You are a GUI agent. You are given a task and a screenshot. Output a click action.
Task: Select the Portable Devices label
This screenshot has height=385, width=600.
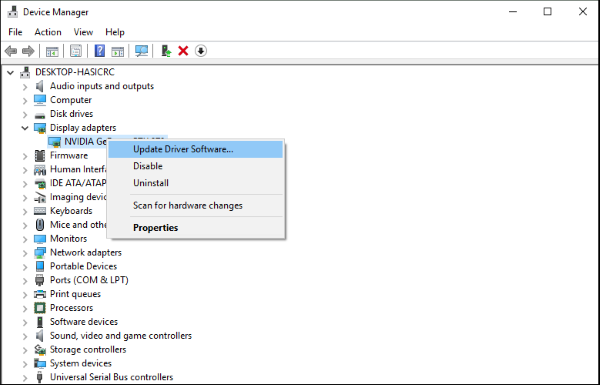tap(83, 266)
